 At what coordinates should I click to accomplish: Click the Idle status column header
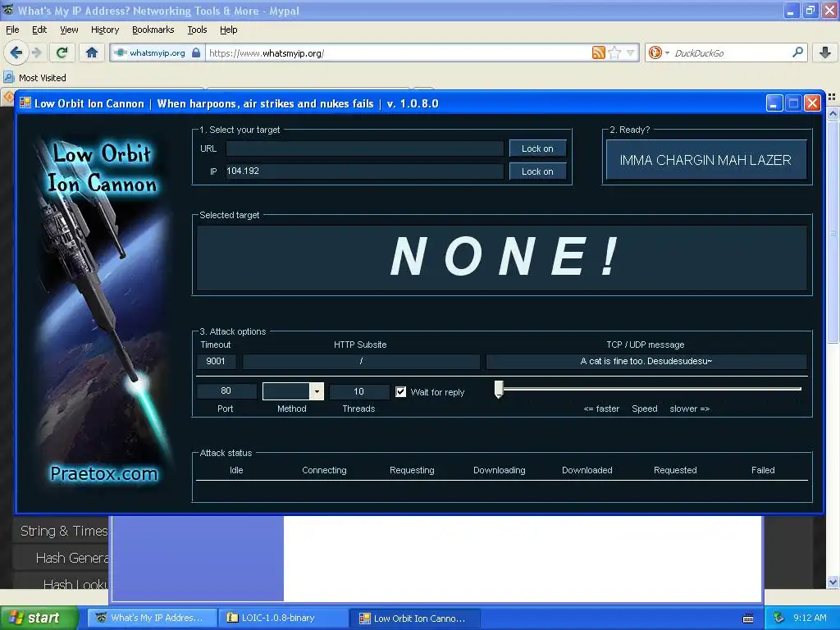click(236, 470)
